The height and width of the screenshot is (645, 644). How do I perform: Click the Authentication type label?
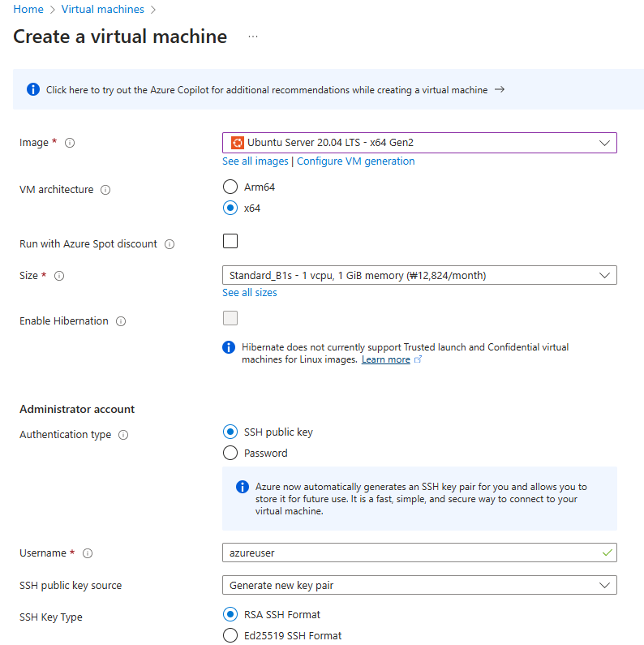click(66, 435)
